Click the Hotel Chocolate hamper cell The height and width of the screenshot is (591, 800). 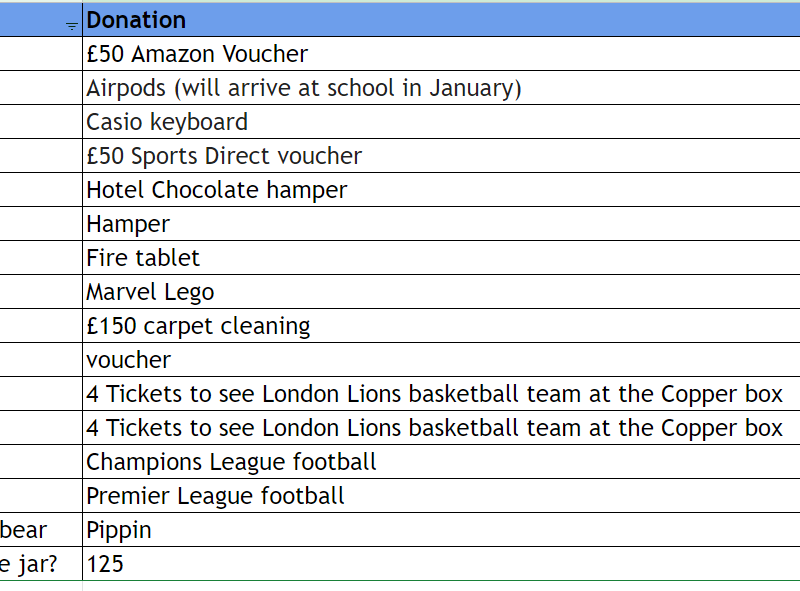440,190
